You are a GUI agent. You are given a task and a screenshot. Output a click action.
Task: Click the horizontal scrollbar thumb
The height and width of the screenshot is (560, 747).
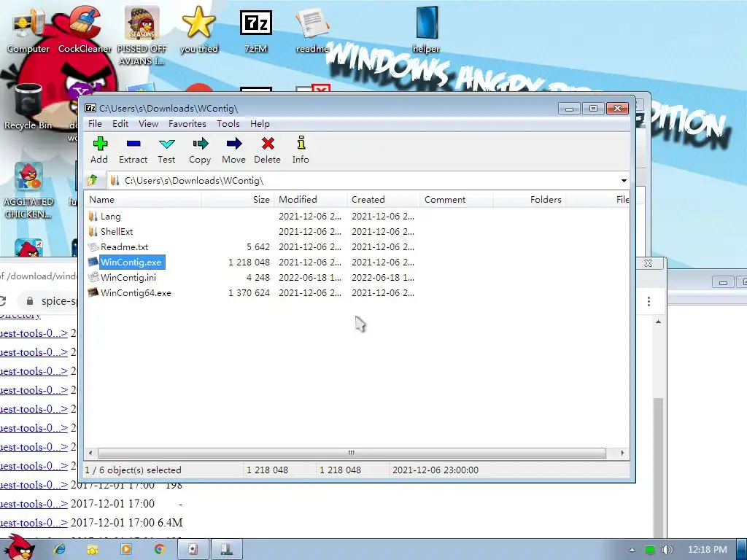(352, 453)
